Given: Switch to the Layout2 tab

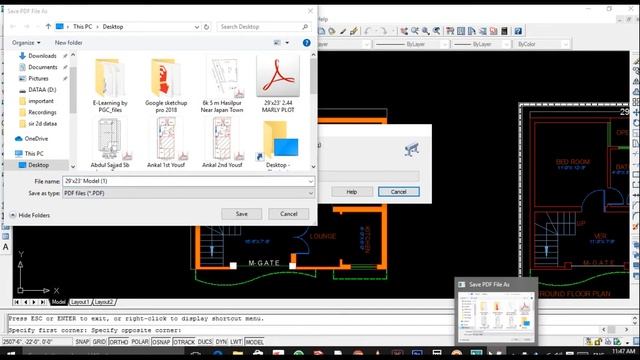Looking at the screenshot, I should [x=104, y=302].
